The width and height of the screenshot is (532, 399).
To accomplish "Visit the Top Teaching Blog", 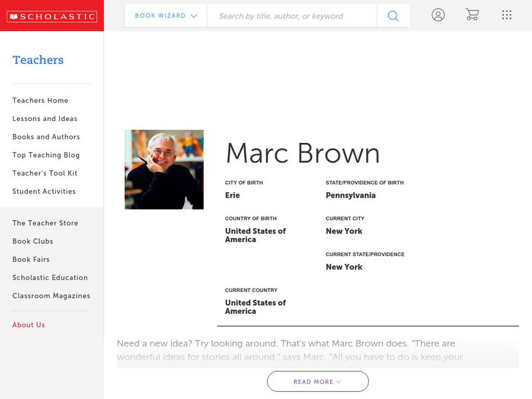I will point(46,155).
